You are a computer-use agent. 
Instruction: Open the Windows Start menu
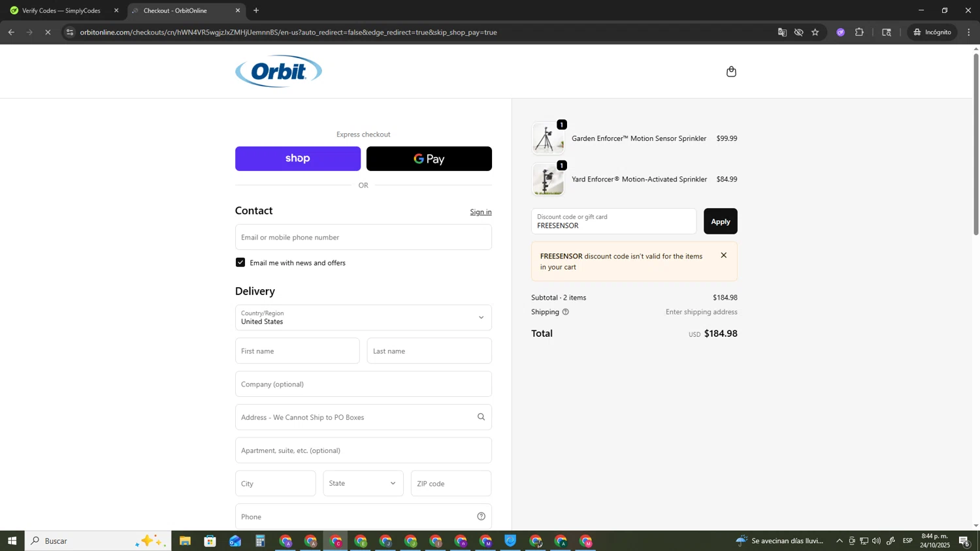12,541
